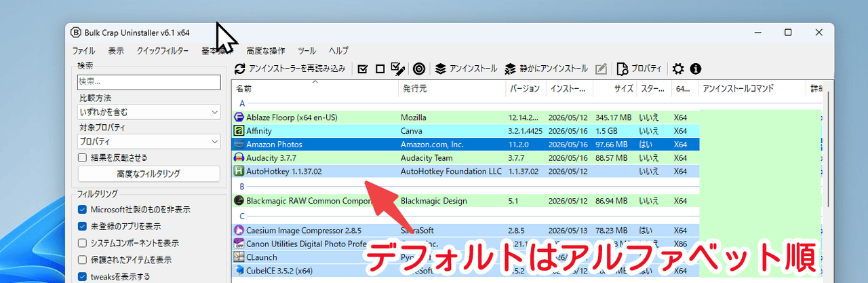Open the 表示 menu
Viewport: 868px width, 283px height.
(116, 51)
